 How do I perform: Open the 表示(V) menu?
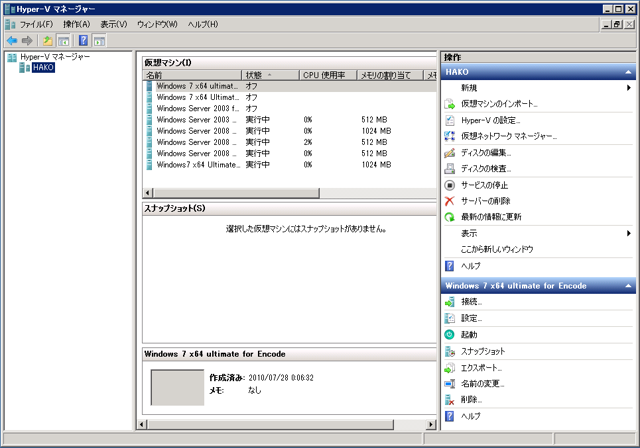pos(114,24)
